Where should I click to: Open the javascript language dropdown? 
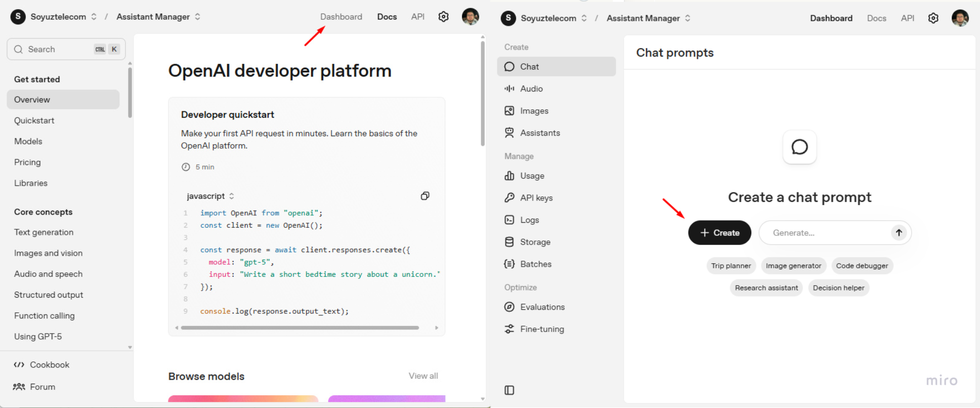210,196
